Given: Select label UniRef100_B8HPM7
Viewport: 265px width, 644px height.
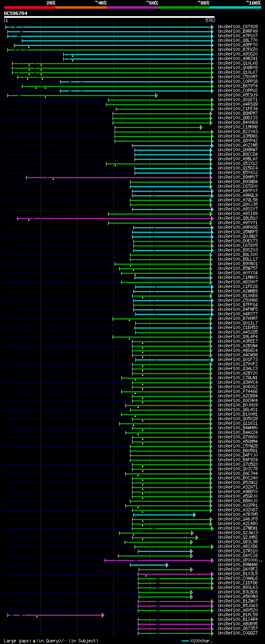Looking at the screenshot, I should (x=238, y=114).
